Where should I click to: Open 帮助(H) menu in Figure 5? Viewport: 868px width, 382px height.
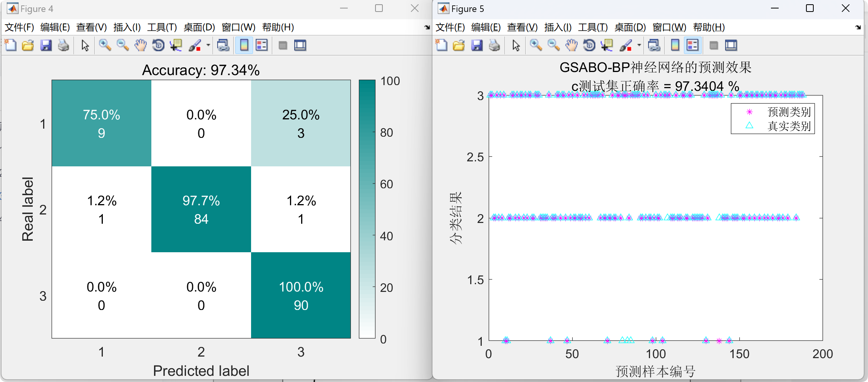click(709, 27)
